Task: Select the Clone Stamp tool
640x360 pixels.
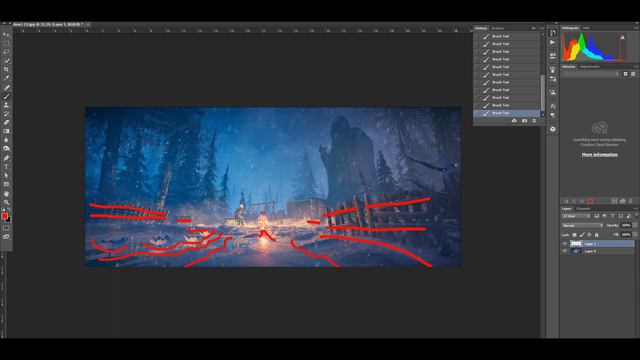Action: pos(6,105)
